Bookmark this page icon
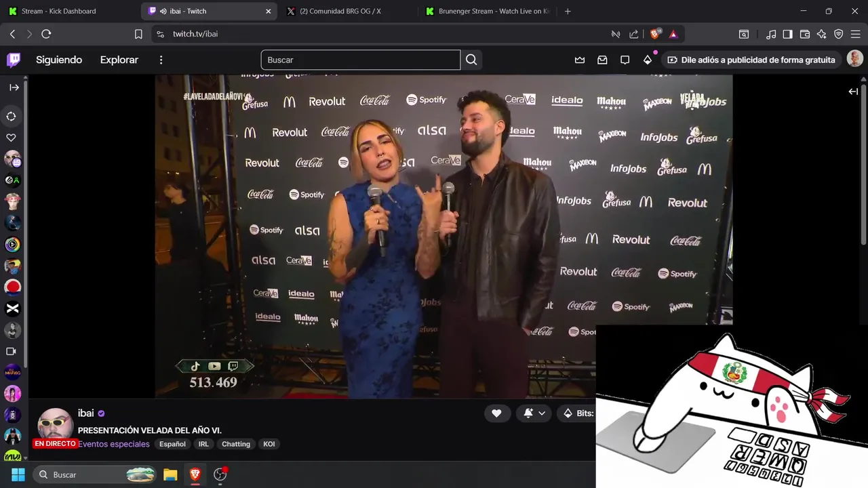 (x=138, y=34)
